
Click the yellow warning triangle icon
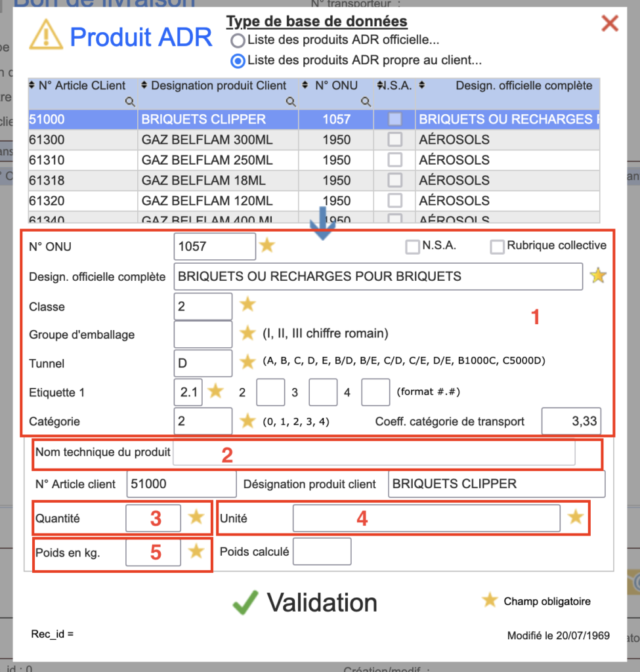[x=46, y=35]
